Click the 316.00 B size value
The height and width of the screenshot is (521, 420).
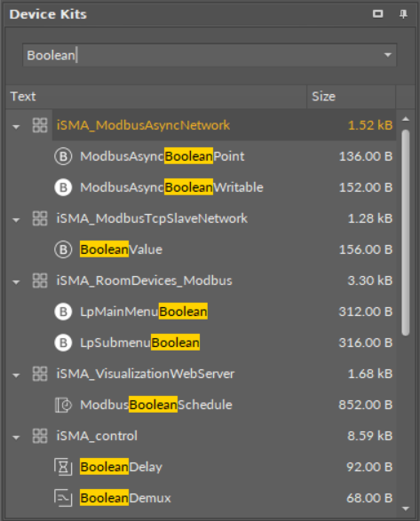click(366, 343)
